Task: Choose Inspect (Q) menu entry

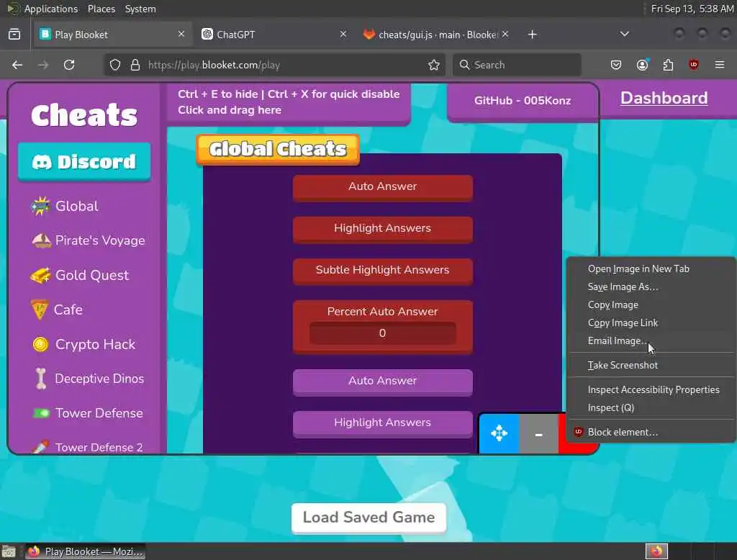Action: [x=651, y=407]
